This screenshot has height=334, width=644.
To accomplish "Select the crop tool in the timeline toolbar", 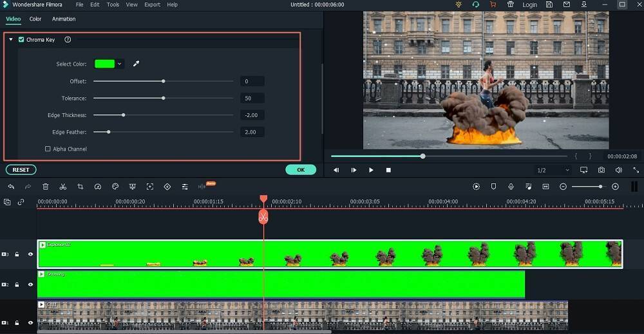I will [80, 187].
